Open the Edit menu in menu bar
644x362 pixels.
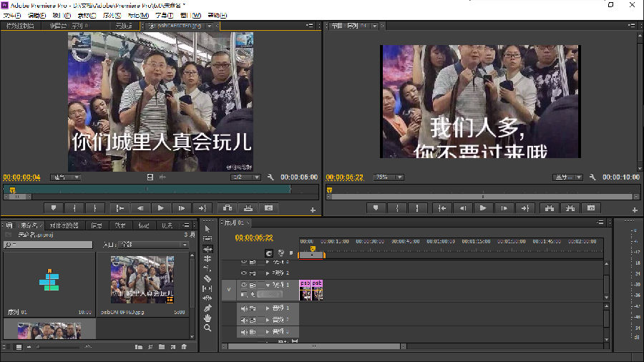coord(36,15)
